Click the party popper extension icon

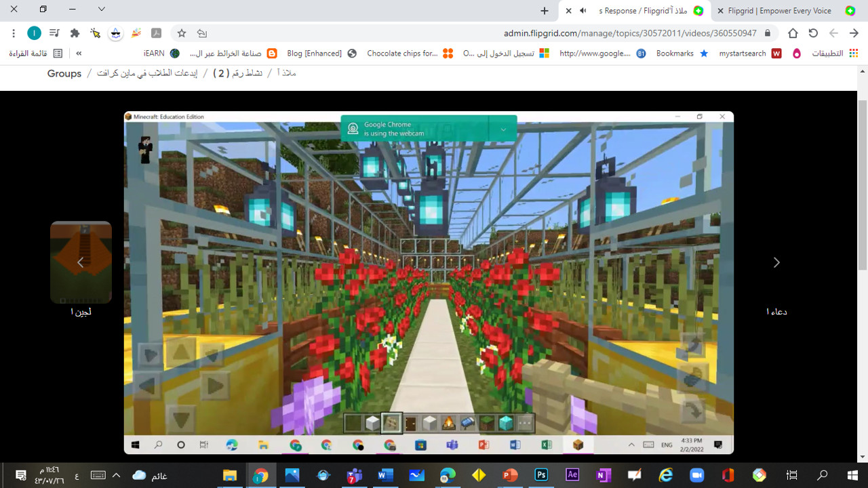click(x=136, y=33)
